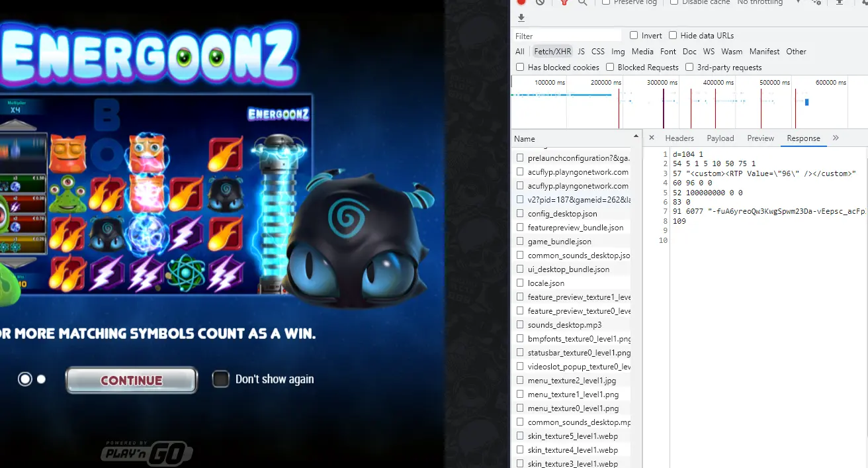The image size is (868, 468).
Task: Select statusbar_texture0_level1.png request
Action: pos(572,352)
